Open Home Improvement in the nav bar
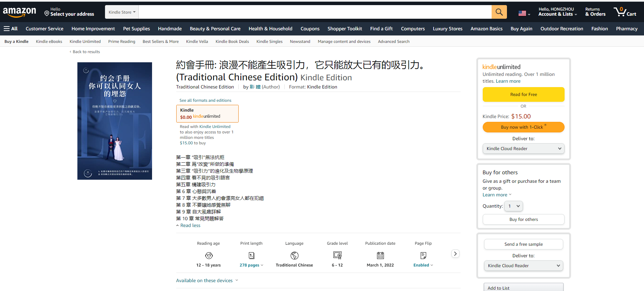Viewport: 644px width, 291px height. point(93,29)
